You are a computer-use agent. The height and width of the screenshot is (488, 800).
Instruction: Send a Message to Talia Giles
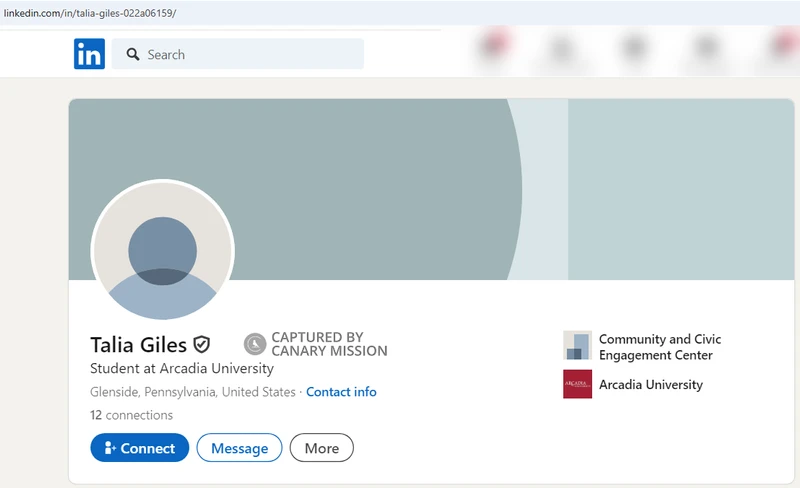tap(239, 448)
